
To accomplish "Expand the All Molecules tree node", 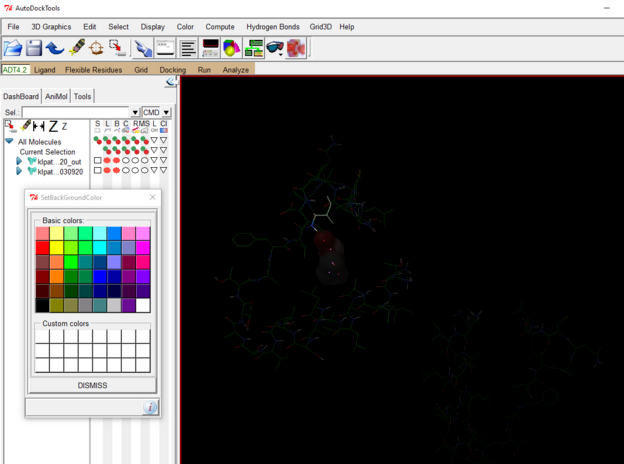I will tap(10, 142).
